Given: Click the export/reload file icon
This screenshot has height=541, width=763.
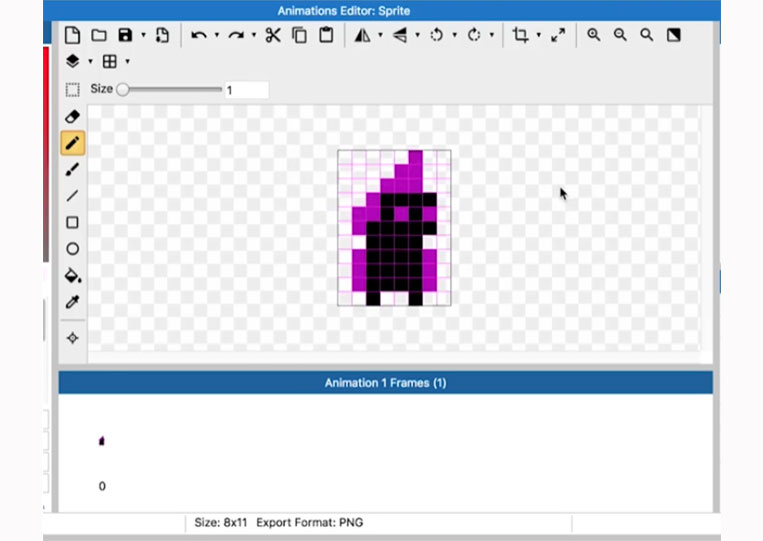Looking at the screenshot, I should [162, 35].
